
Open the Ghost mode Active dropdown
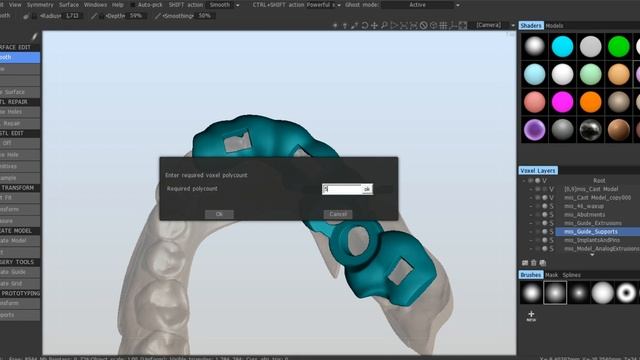pos(421,5)
